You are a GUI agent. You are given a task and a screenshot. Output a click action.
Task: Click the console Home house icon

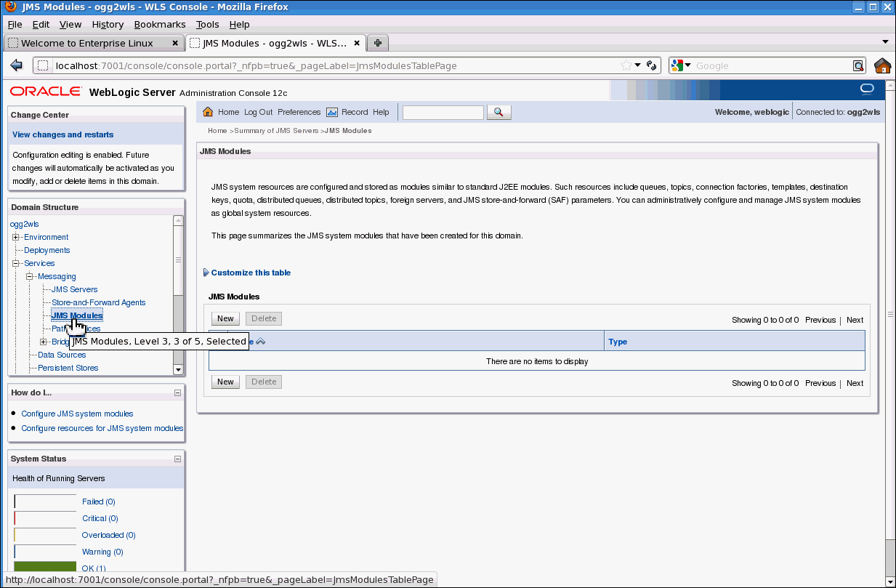(x=208, y=112)
